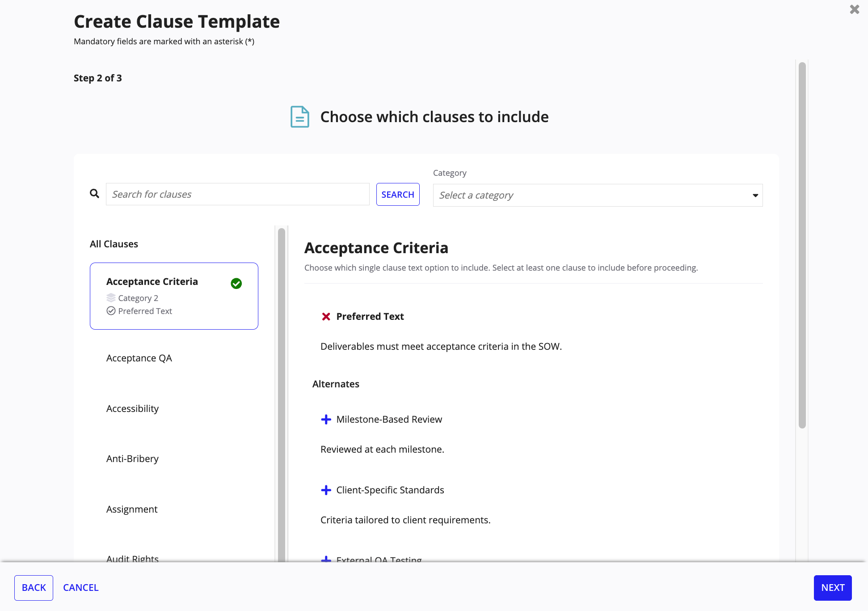Click the Milestone-Based Review title
Screen dimensions: 868x611
[x=389, y=420]
